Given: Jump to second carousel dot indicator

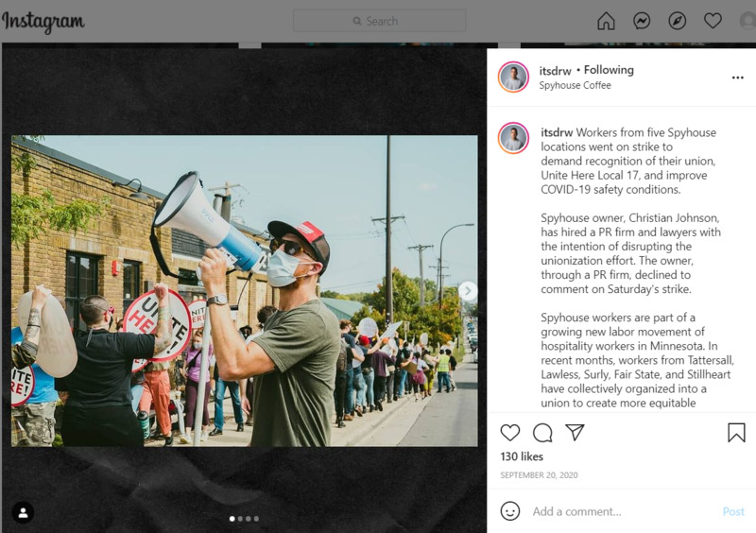Looking at the screenshot, I should click(x=240, y=519).
